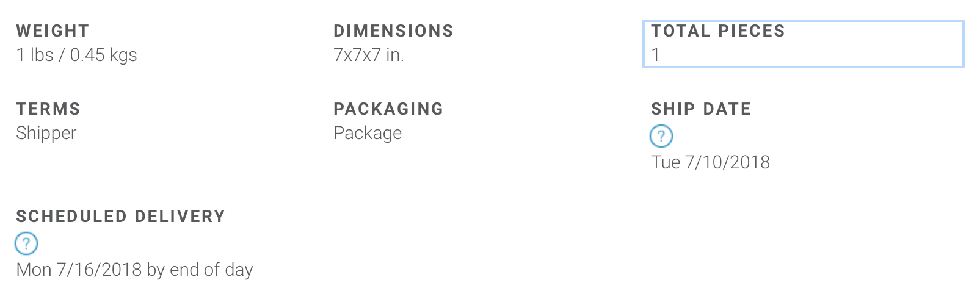Select the 'Shipper' terms value
The image size is (980, 302).
coord(46,133)
